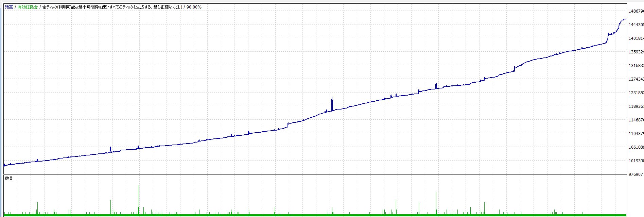Screen dimensions: 644x217
Task: Click the tallest green bar in volume panel
Action: [138, 200]
